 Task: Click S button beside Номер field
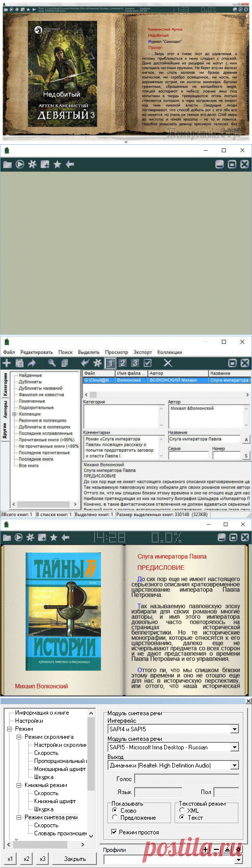[246, 456]
